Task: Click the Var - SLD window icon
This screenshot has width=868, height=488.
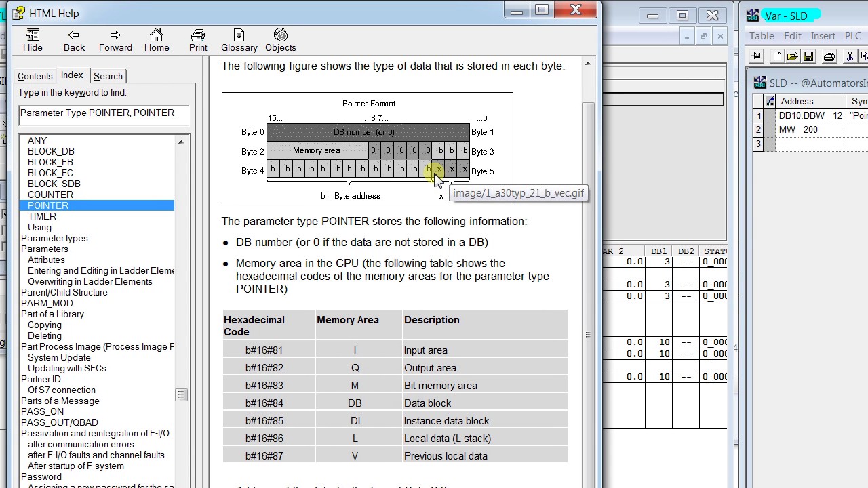Action: [x=752, y=16]
